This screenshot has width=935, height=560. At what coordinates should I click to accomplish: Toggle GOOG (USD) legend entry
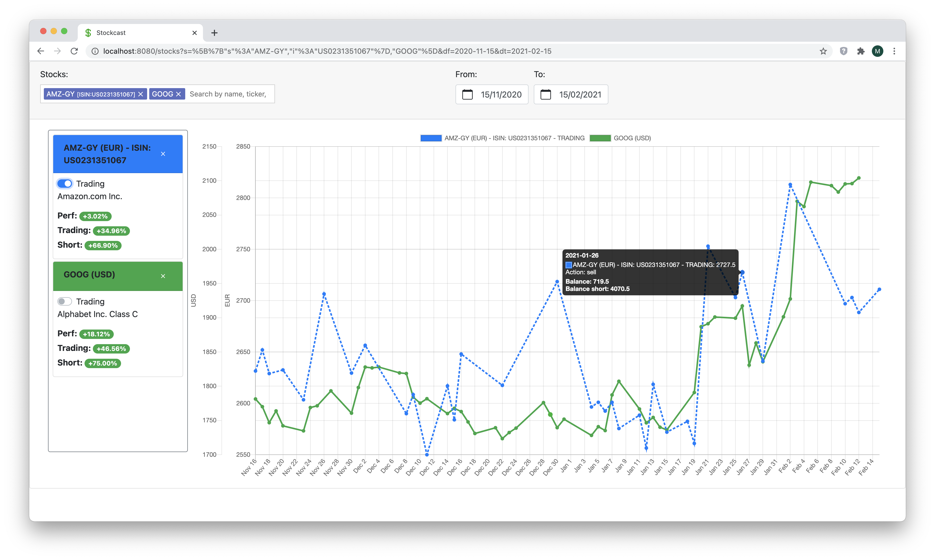click(x=632, y=138)
